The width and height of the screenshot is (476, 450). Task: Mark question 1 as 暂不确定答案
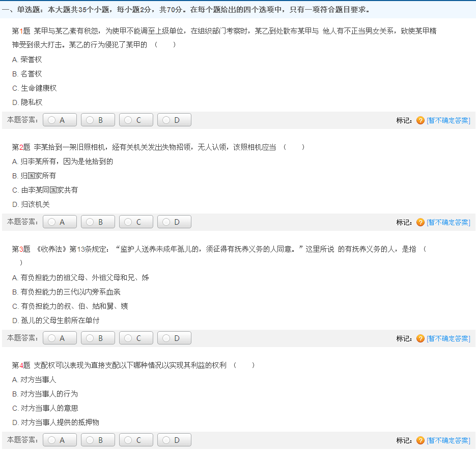pos(449,120)
